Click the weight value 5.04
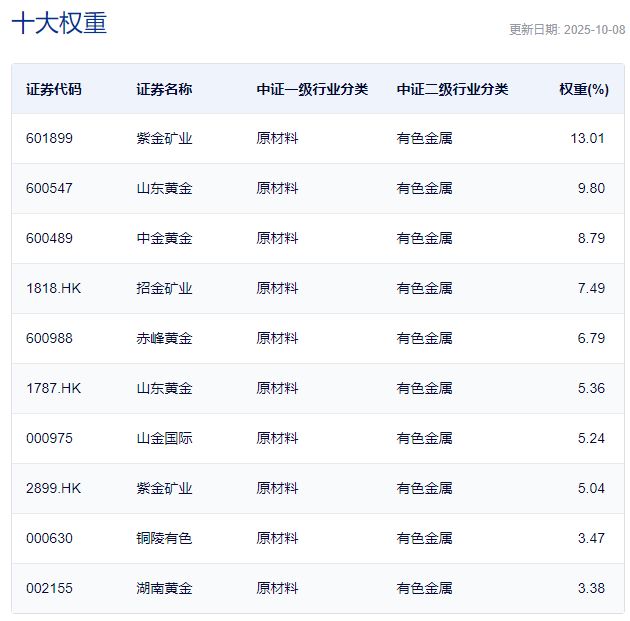This screenshot has width=630, height=621. (591, 488)
